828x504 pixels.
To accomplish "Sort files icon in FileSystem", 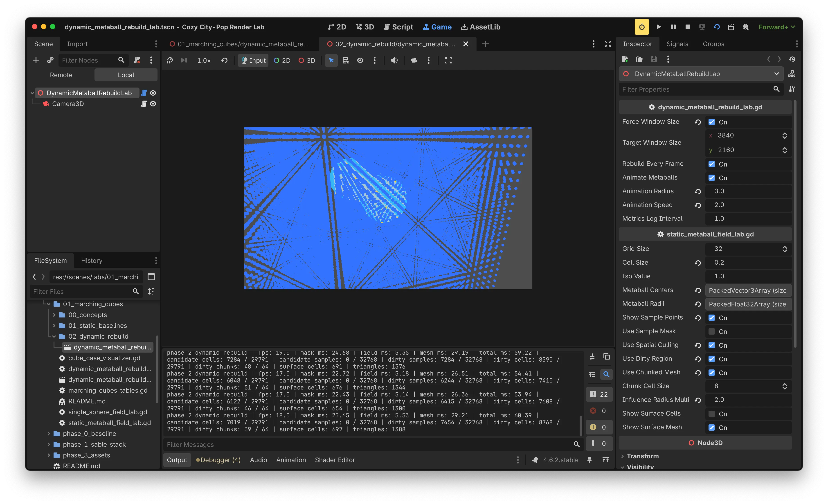I will click(151, 291).
